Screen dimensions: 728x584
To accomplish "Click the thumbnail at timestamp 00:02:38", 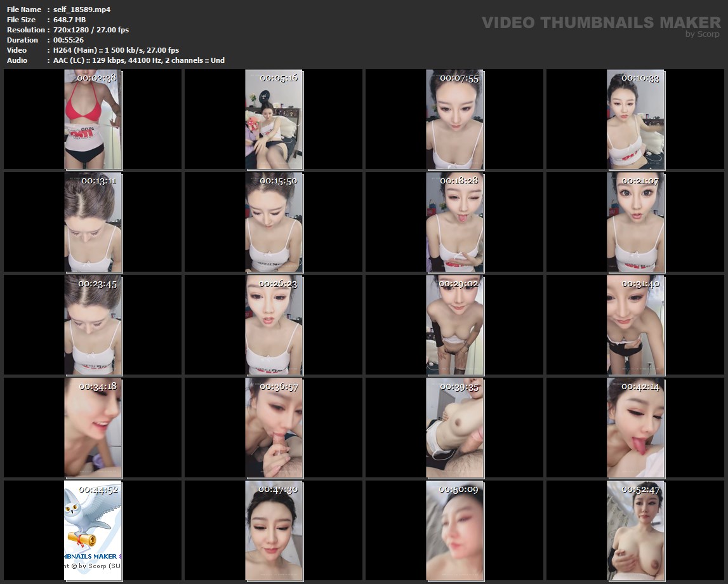I will (93, 119).
